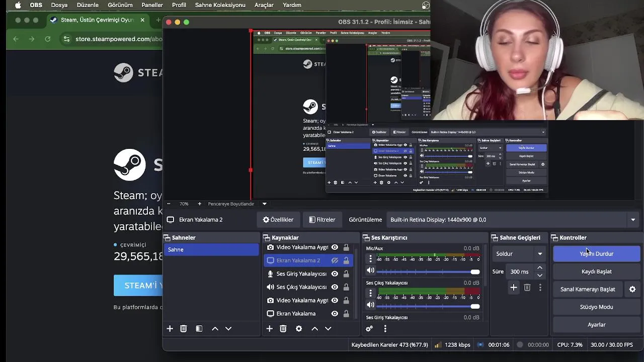Open the Düzenle menu

88,5
